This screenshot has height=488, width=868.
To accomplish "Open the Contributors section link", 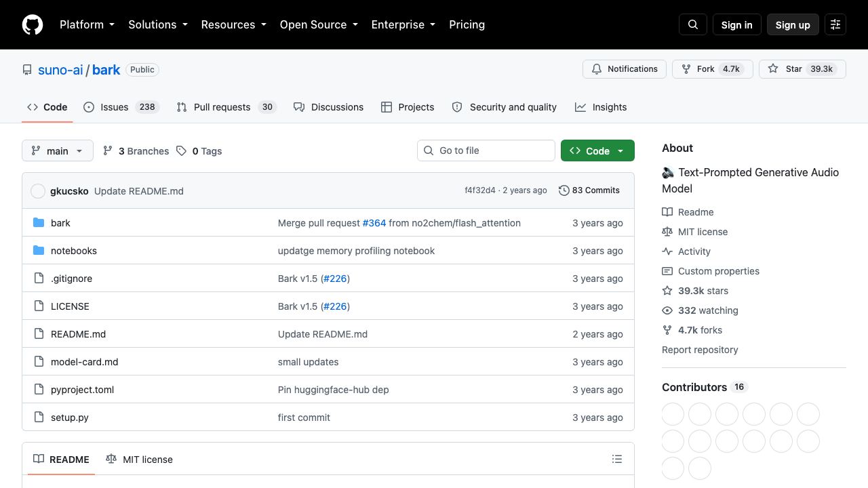I will pyautogui.click(x=704, y=387).
